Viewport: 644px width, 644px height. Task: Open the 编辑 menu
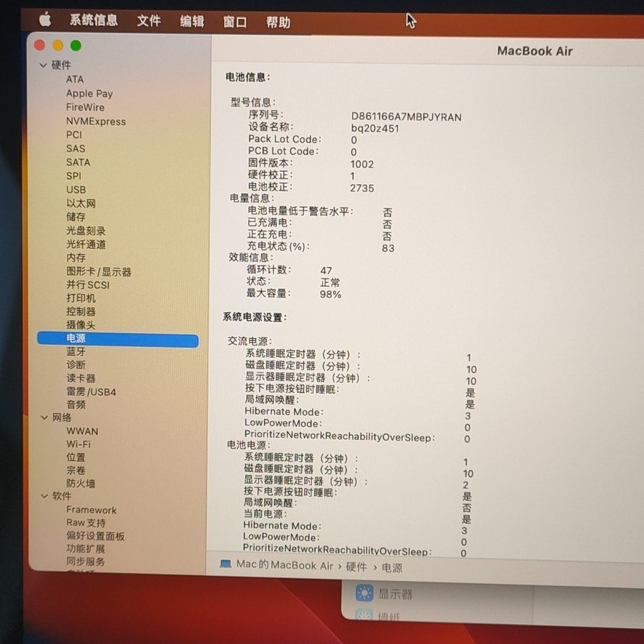(192, 21)
